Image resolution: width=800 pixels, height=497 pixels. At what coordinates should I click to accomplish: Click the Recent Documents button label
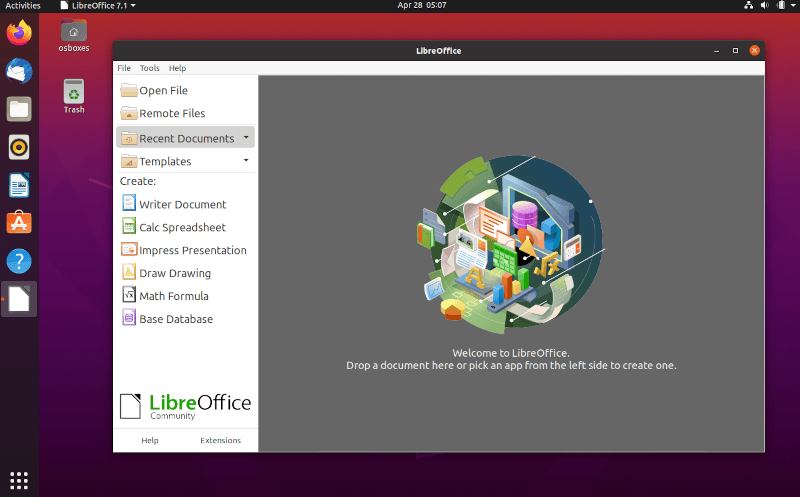click(x=187, y=139)
